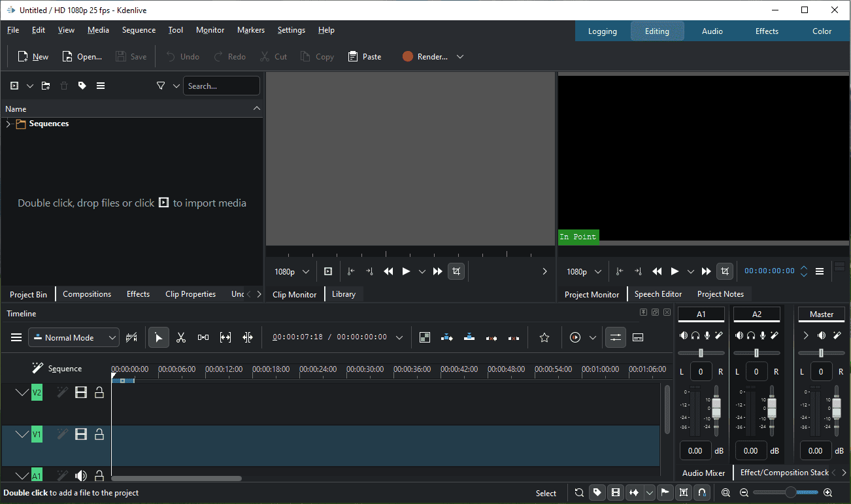The height and width of the screenshot is (504, 851).
Task: Click the Extract timeline zone icon
Action: (x=492, y=337)
